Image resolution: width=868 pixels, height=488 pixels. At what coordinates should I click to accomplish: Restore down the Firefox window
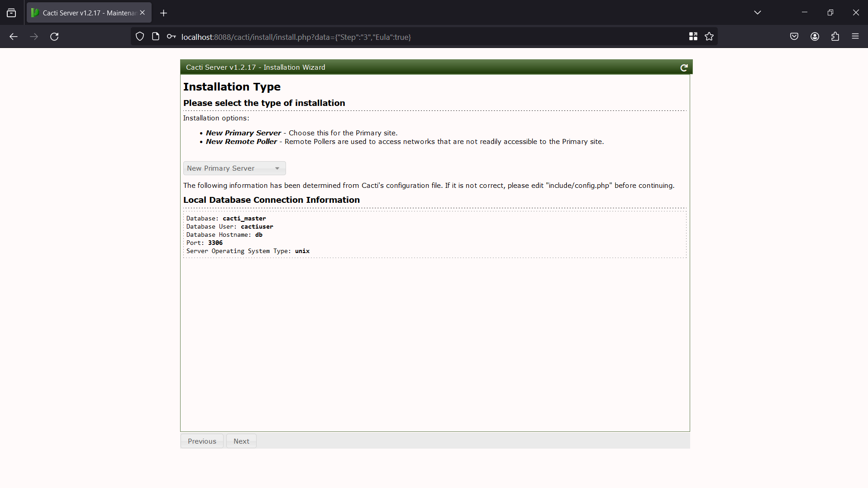point(830,13)
